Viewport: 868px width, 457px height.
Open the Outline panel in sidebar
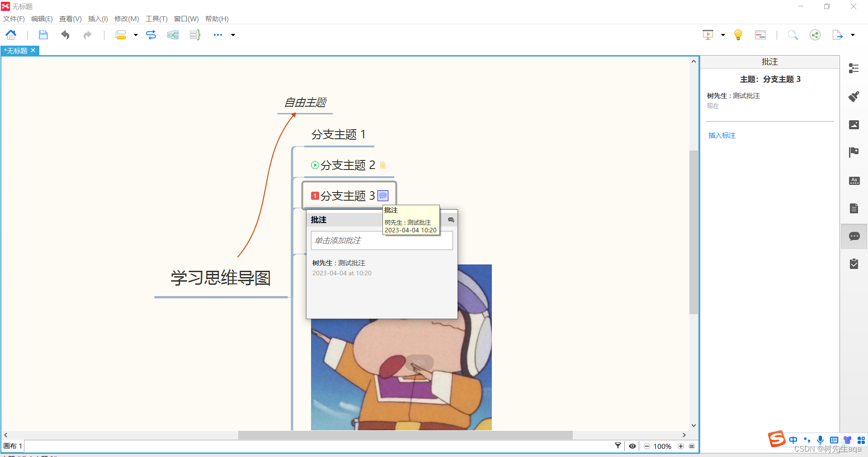(854, 68)
